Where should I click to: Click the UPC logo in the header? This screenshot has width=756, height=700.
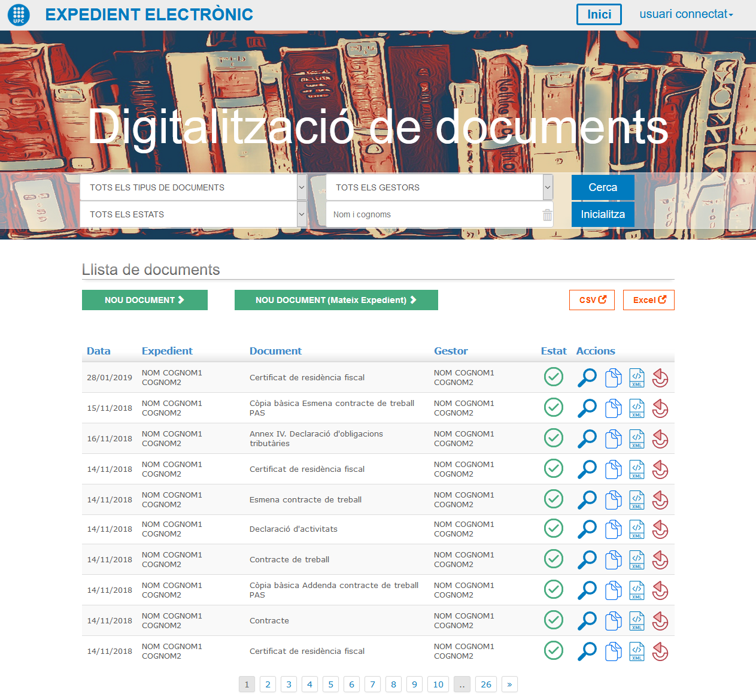pyautogui.click(x=19, y=14)
